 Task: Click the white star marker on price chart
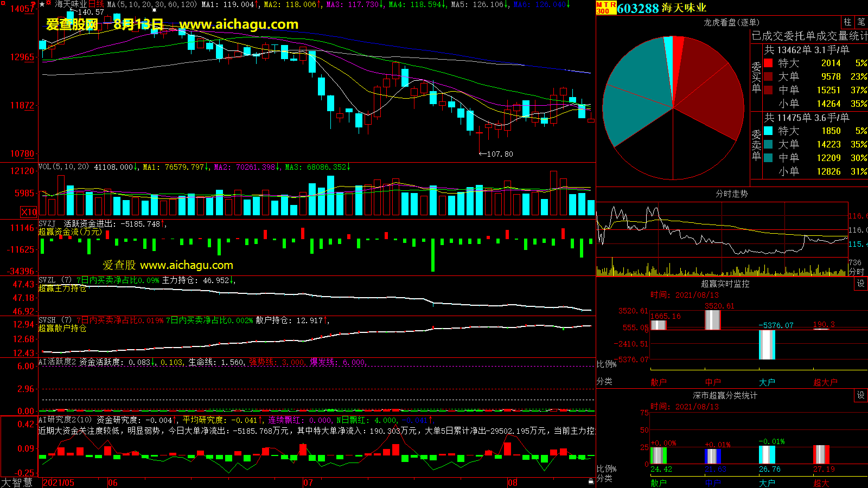pyautogui.click(x=154, y=10)
